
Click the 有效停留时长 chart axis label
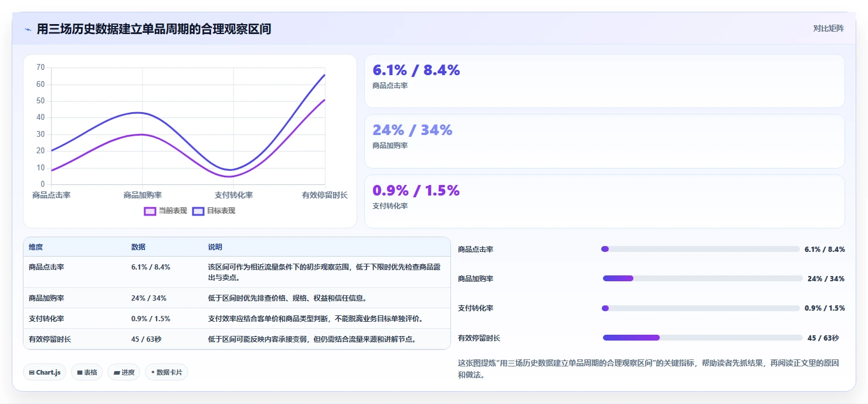tap(325, 195)
